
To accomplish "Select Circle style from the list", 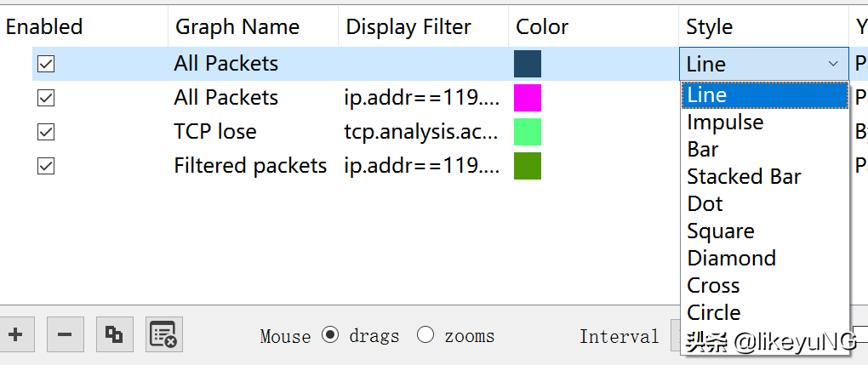I will pyautogui.click(x=714, y=312).
